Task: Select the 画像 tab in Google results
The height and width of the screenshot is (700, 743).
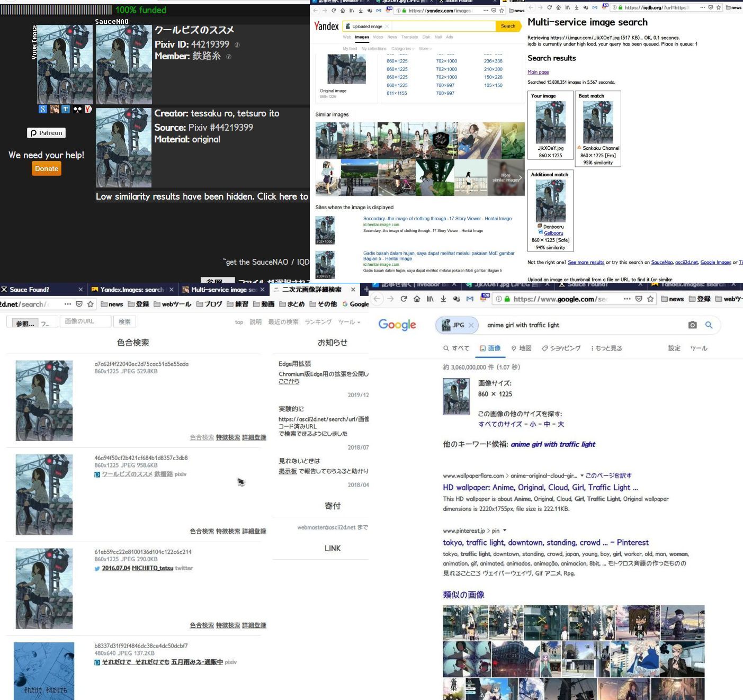Action: [490, 348]
